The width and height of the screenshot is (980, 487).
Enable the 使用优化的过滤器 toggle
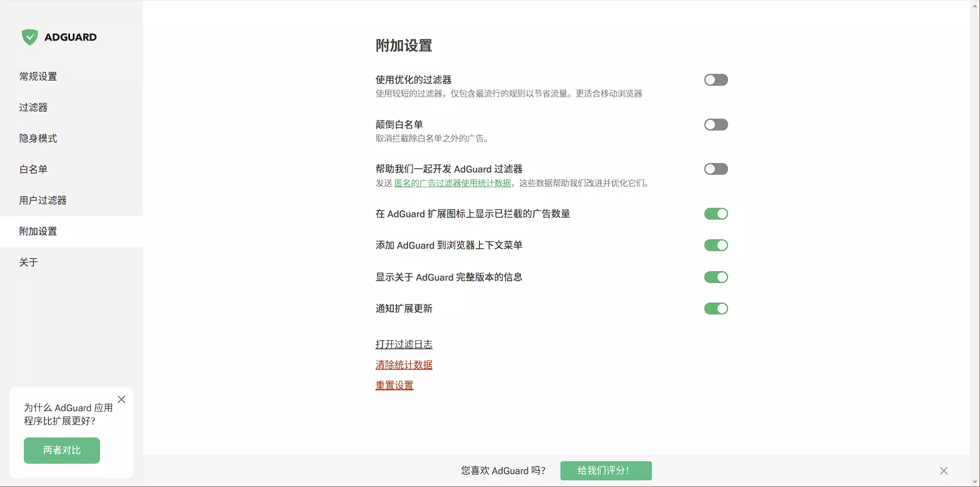(x=716, y=80)
